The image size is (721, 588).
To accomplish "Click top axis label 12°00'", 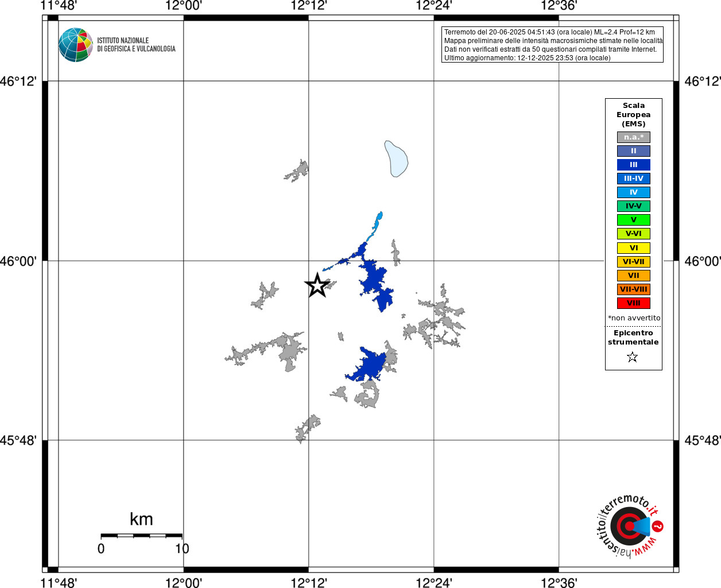I will [x=184, y=6].
